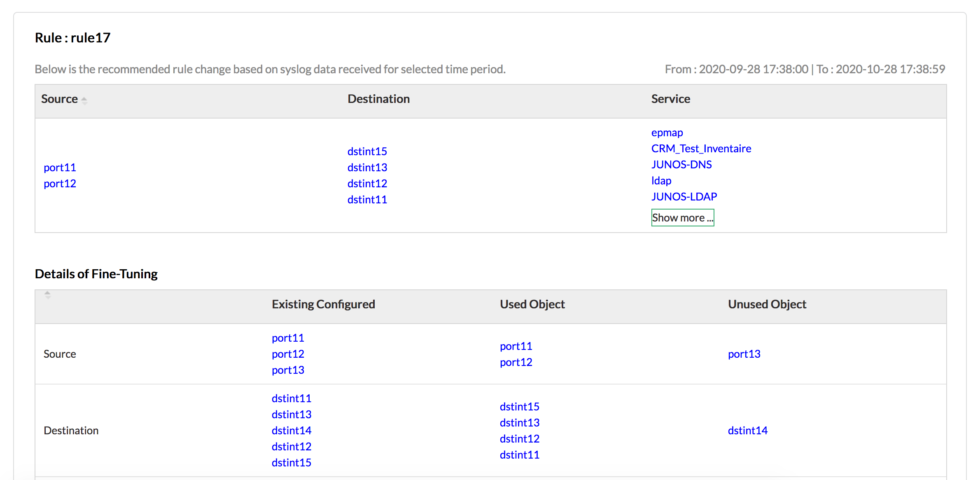Click dstint11 in recommended Destination column
980x480 pixels.
[x=367, y=200]
